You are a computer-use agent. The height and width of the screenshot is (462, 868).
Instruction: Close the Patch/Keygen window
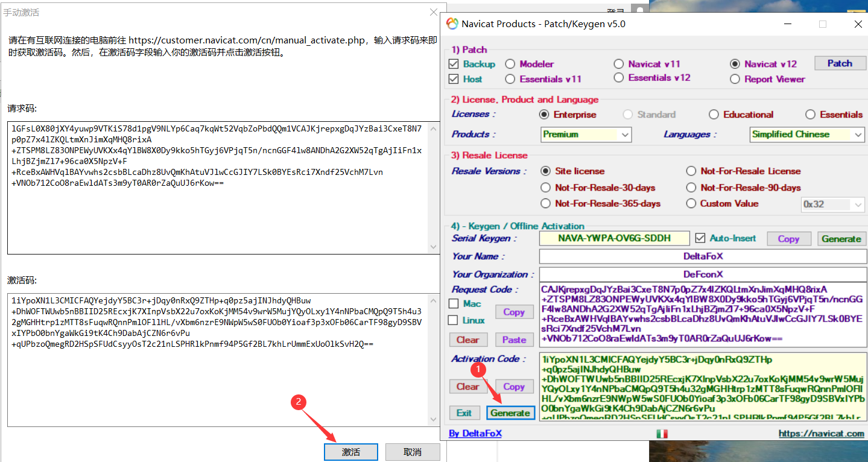pyautogui.click(x=858, y=24)
